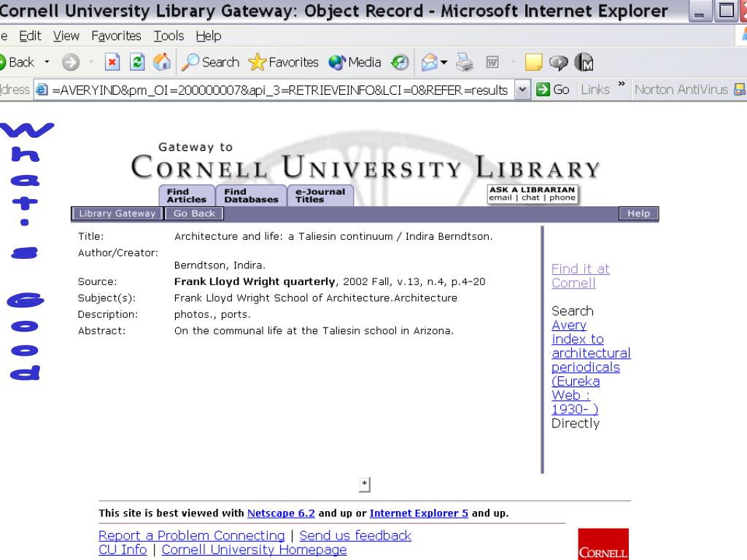Image resolution: width=747 pixels, height=560 pixels.
Task: Open the Favorites menu
Action: (x=116, y=36)
